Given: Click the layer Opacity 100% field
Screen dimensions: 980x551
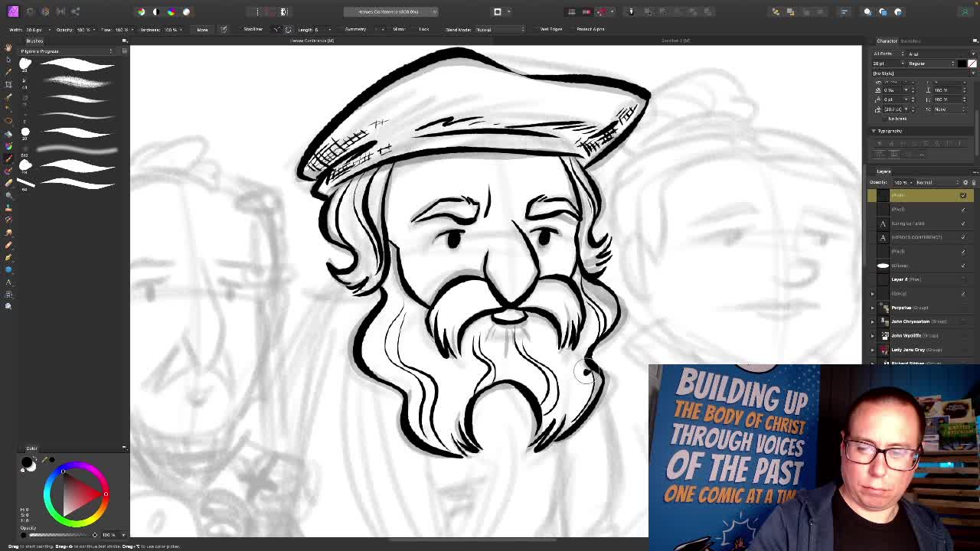Looking at the screenshot, I should click(902, 182).
